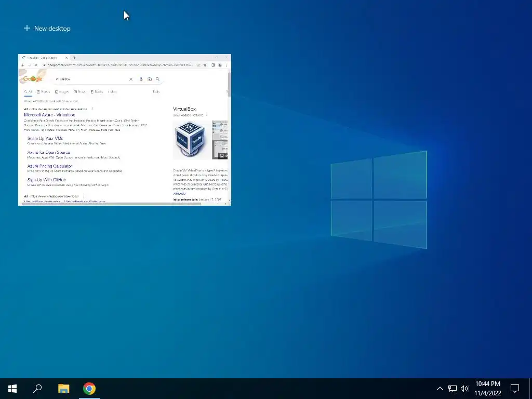The width and height of the screenshot is (532, 399).
Task: Open knowledge panel three-dot options
Action: pyautogui.click(x=207, y=115)
